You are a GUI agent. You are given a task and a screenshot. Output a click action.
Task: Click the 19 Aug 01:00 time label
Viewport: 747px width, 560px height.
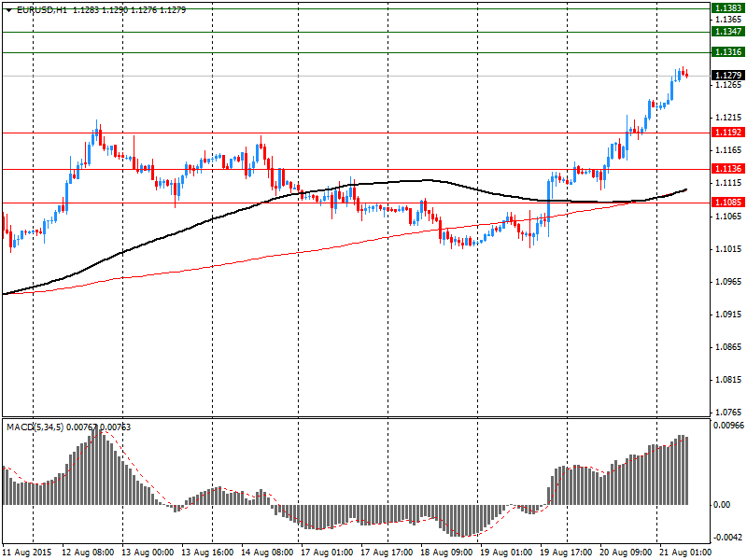click(x=506, y=553)
